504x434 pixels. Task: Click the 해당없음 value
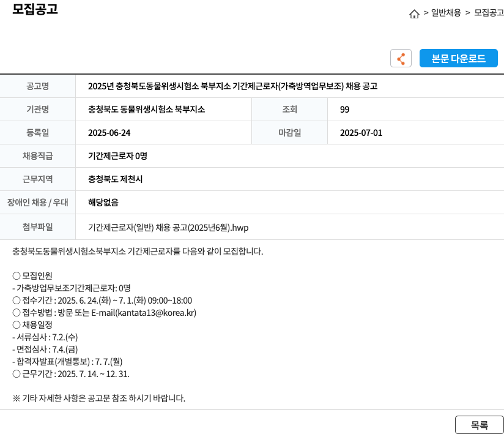(103, 203)
